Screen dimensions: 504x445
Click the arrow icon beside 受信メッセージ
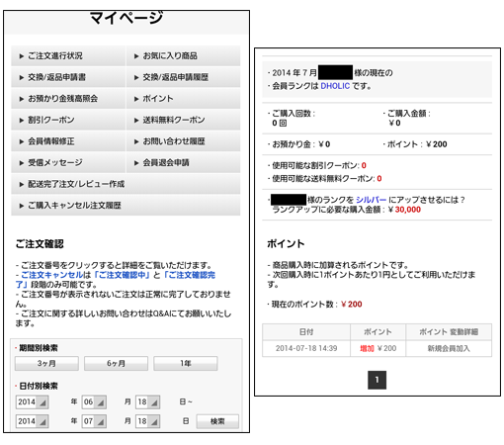click(22, 163)
